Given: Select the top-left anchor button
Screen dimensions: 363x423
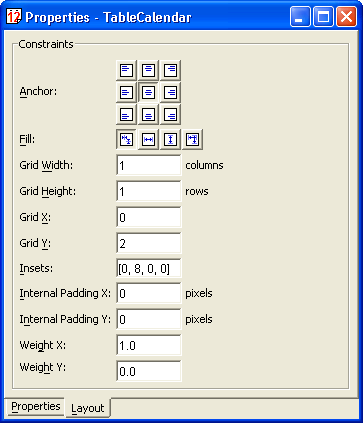Looking at the screenshot, I should [x=126, y=70].
